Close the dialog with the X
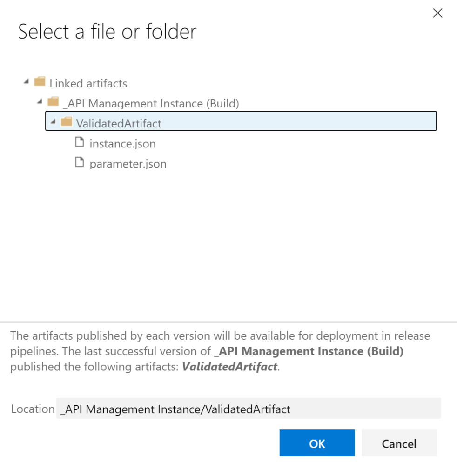The height and width of the screenshot is (476, 457). pos(437,13)
